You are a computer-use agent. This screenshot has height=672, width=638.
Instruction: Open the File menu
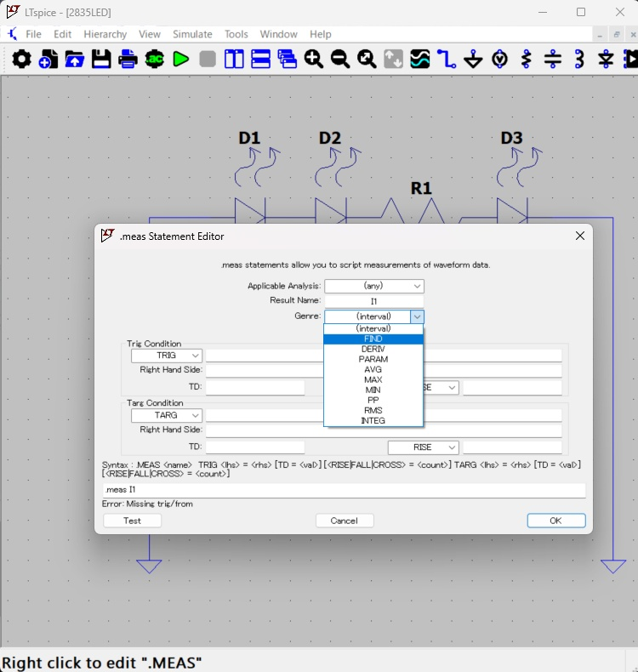pyautogui.click(x=33, y=34)
